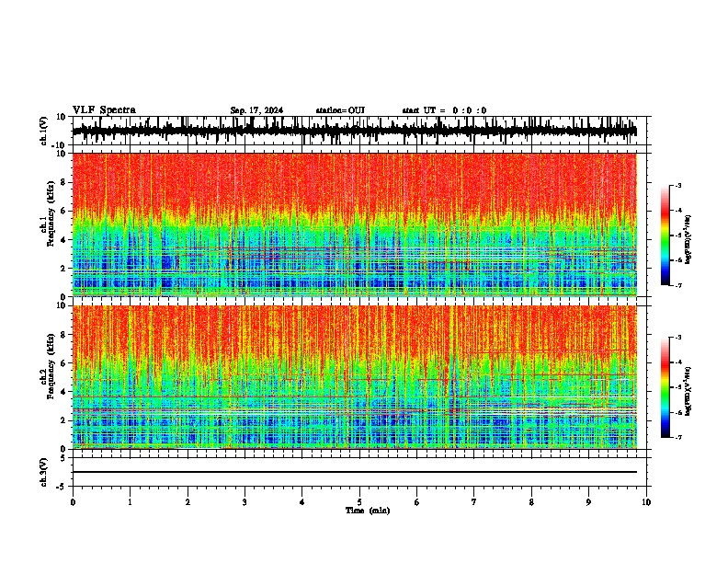Click time axis tick label "1"
The height and width of the screenshot is (563, 728).
tap(130, 502)
